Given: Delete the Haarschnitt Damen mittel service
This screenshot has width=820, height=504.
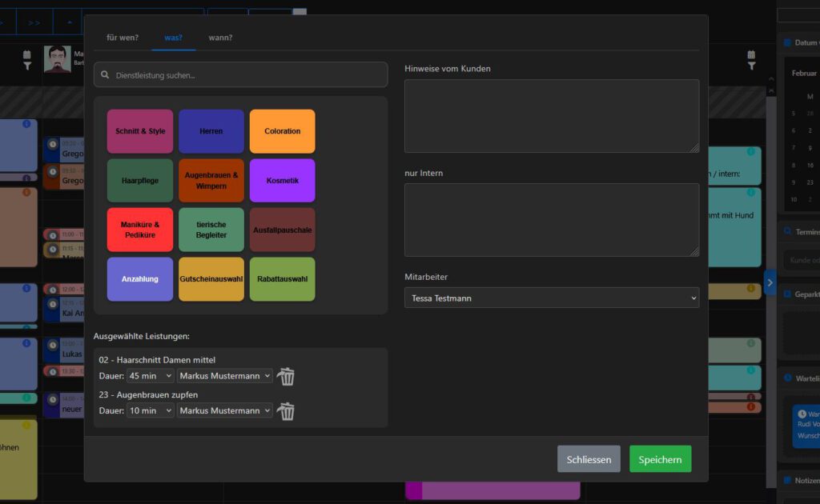Looking at the screenshot, I should pyautogui.click(x=286, y=376).
